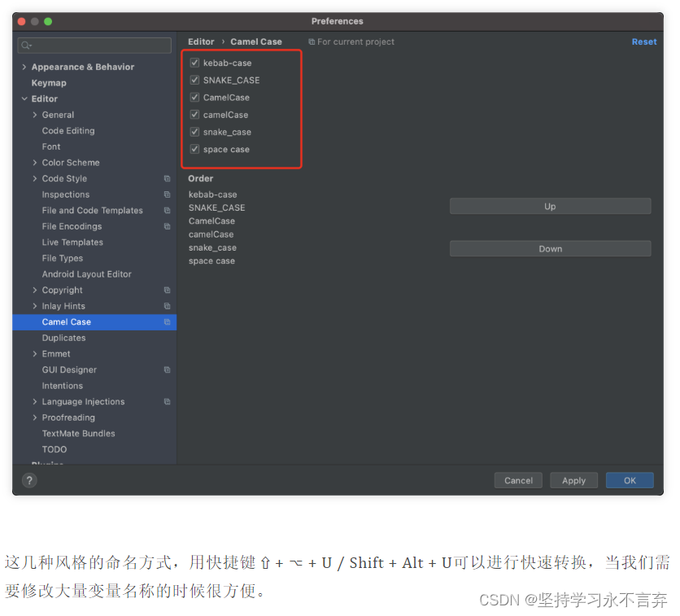
Task: Open the Inspections settings page
Action: [66, 194]
